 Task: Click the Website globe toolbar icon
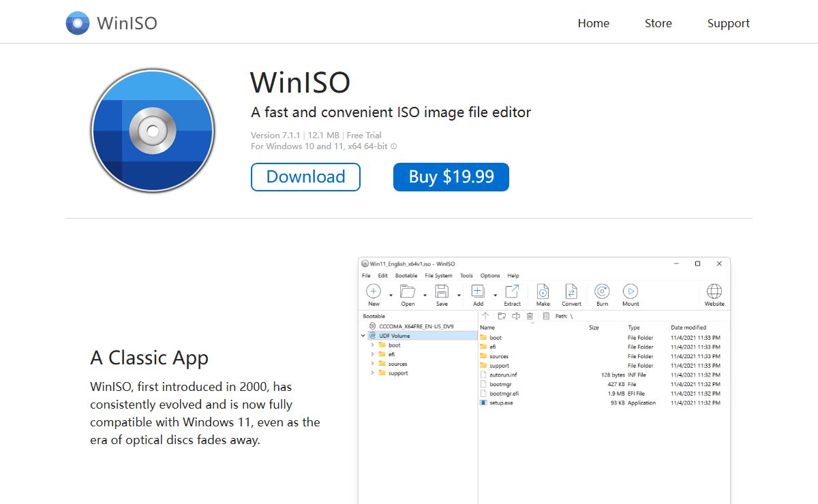tap(714, 291)
